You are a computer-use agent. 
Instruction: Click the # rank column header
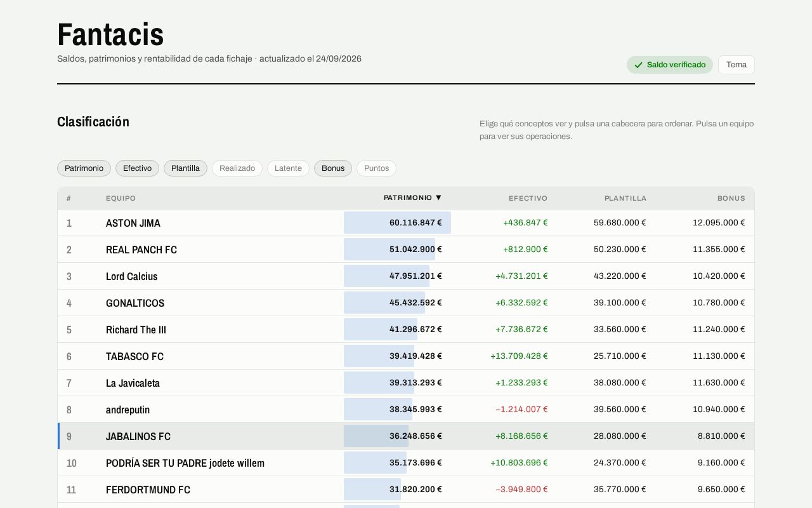[x=69, y=198]
